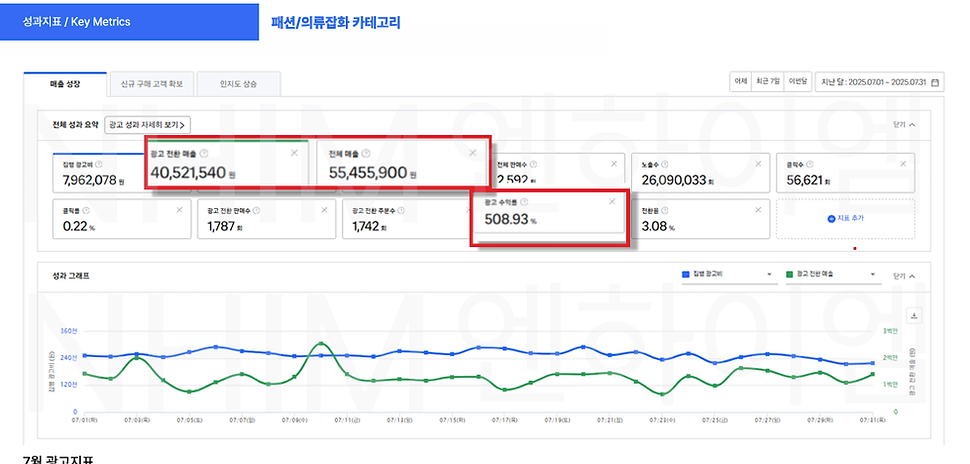
Task: Show help icon next to 노출수
Action: tap(664, 165)
